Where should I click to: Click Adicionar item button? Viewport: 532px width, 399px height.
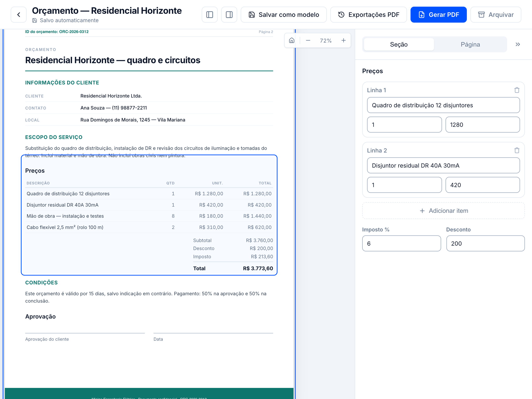point(443,211)
